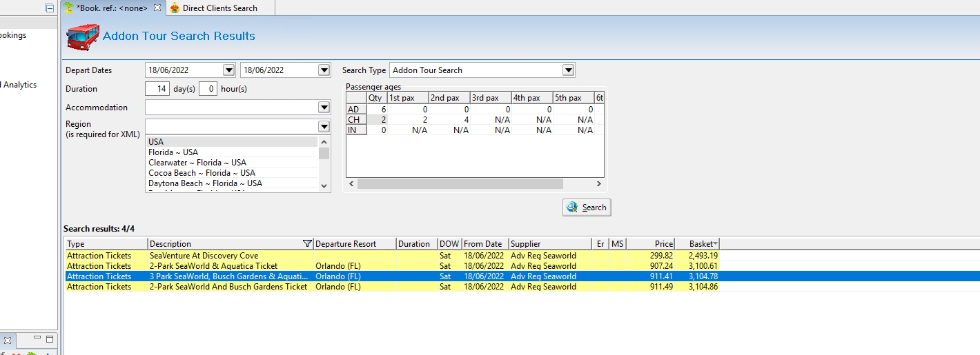Click the Direct Clients Search person icon
The height and width of the screenshot is (355, 980).
(x=175, y=8)
